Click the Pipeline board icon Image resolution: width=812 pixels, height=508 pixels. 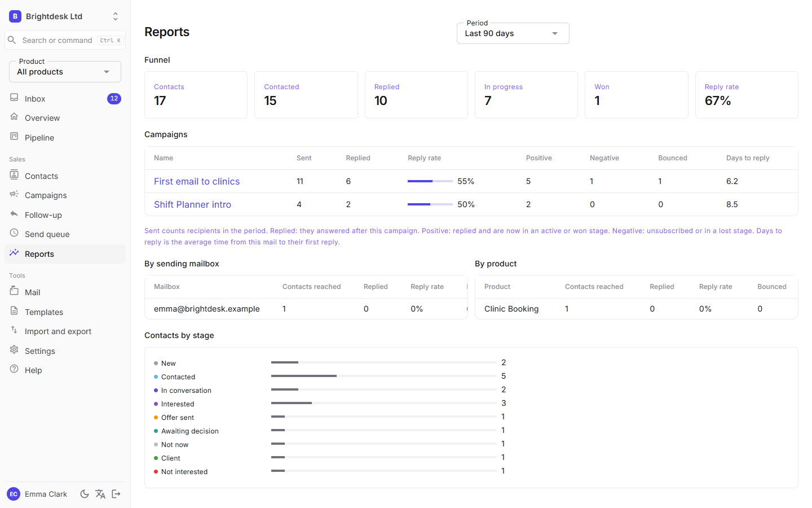point(14,137)
